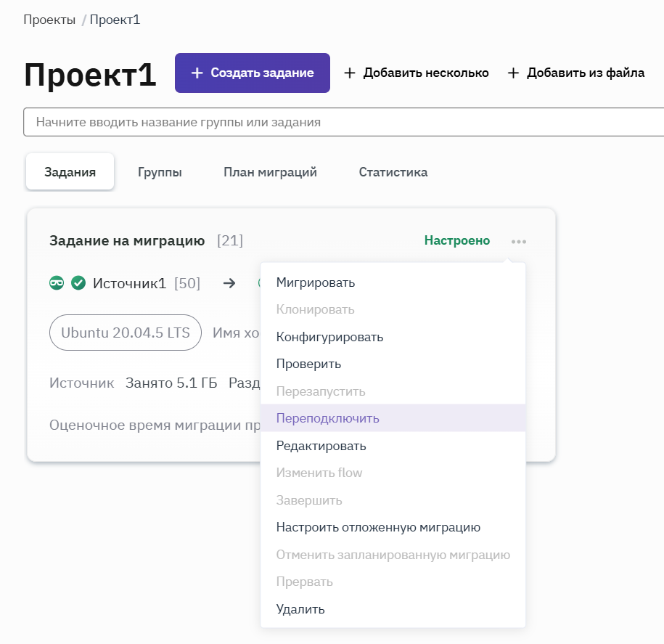Click the three-dot menu icon on the task card

518,241
